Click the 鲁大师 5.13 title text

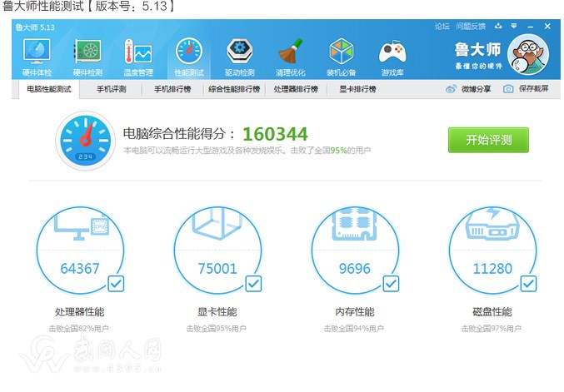pos(35,27)
